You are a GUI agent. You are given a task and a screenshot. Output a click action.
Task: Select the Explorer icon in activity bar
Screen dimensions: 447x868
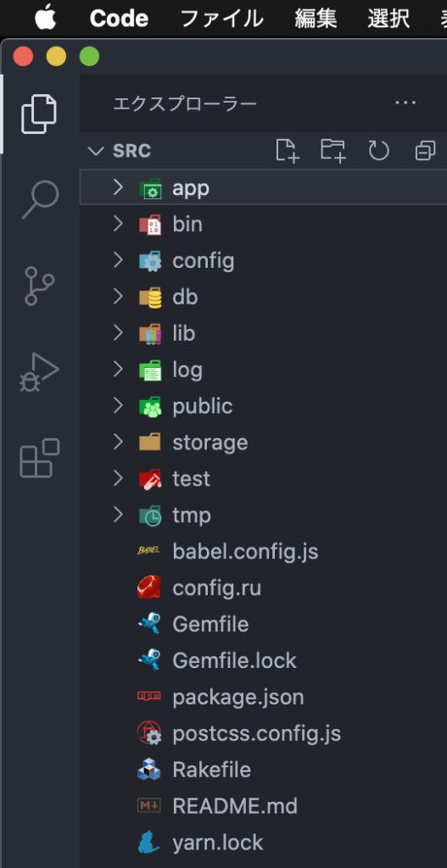click(x=39, y=114)
